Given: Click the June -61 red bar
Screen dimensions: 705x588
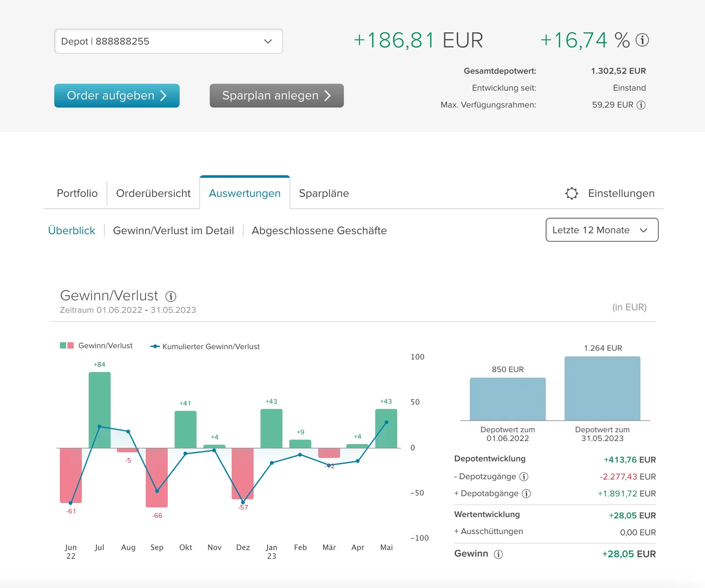Looking at the screenshot, I should pyautogui.click(x=71, y=475).
